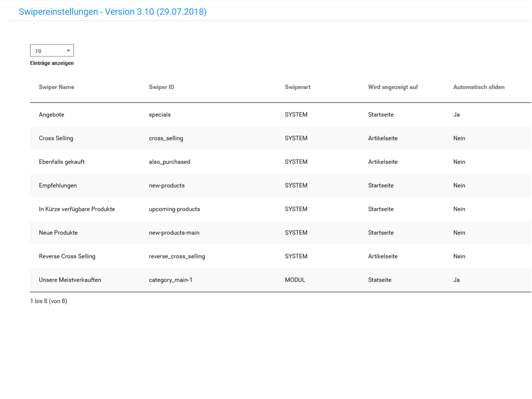
Task: Select the Neue Produkte row
Action: pyautogui.click(x=58, y=233)
